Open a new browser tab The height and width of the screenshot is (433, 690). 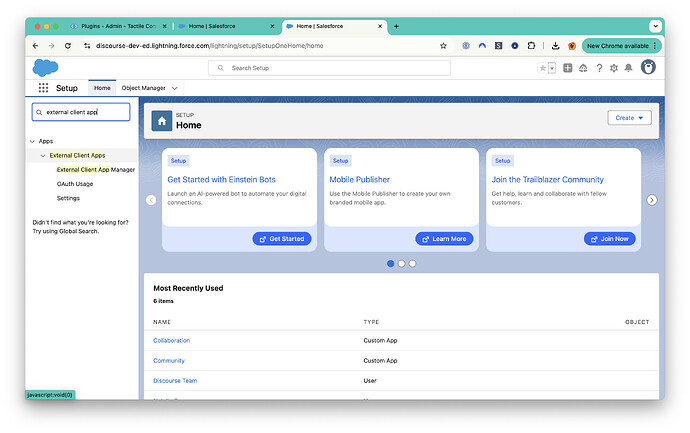click(x=396, y=26)
